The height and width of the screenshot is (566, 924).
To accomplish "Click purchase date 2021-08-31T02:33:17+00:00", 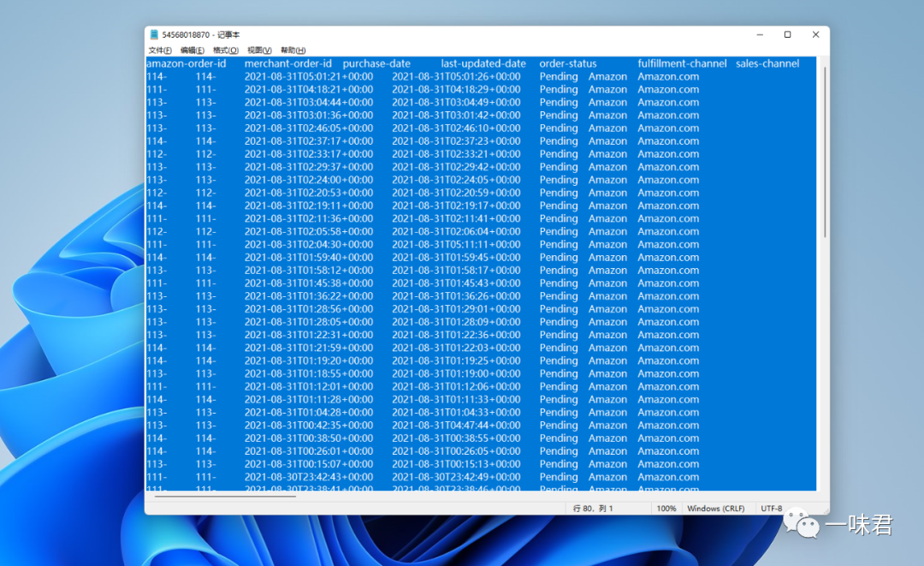I will coord(309,154).
